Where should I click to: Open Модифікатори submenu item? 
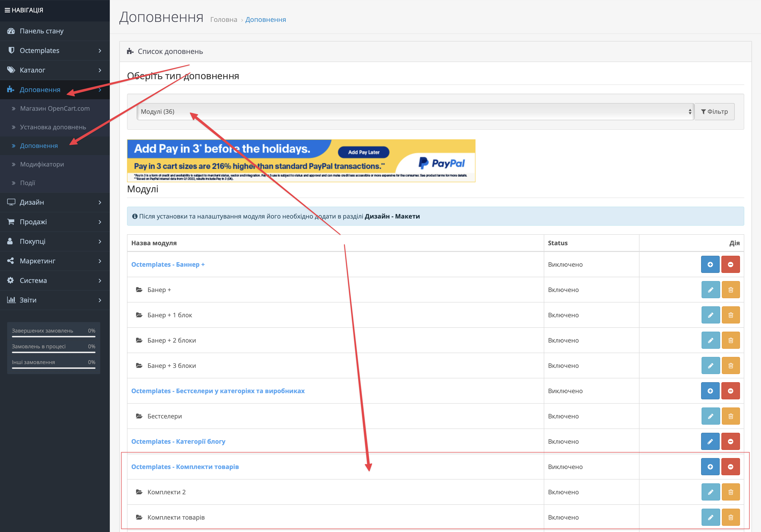pos(42,164)
